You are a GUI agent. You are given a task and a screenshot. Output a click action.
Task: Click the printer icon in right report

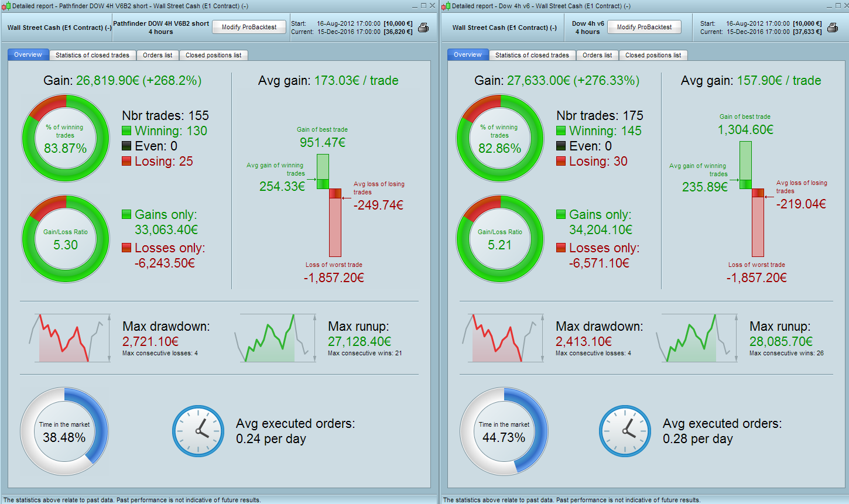[x=833, y=28]
